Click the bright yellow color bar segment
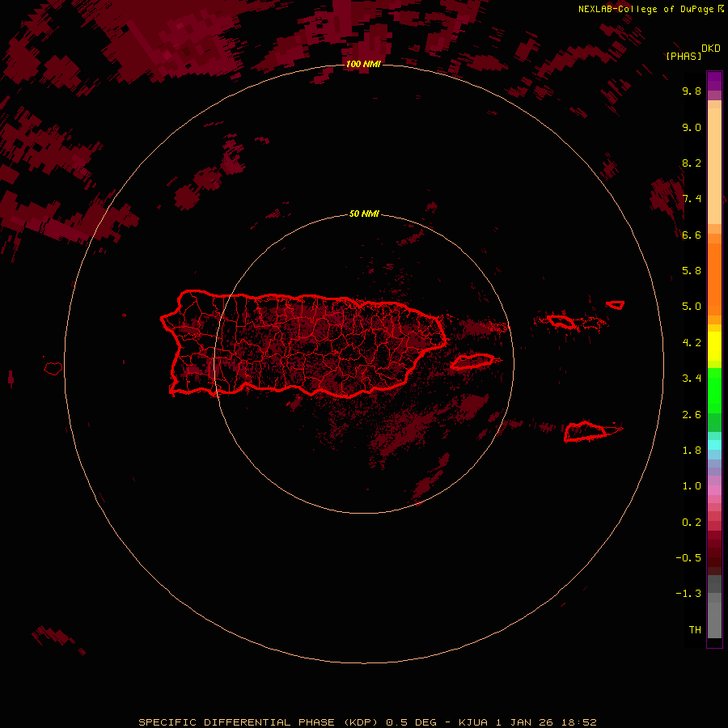 714,346
